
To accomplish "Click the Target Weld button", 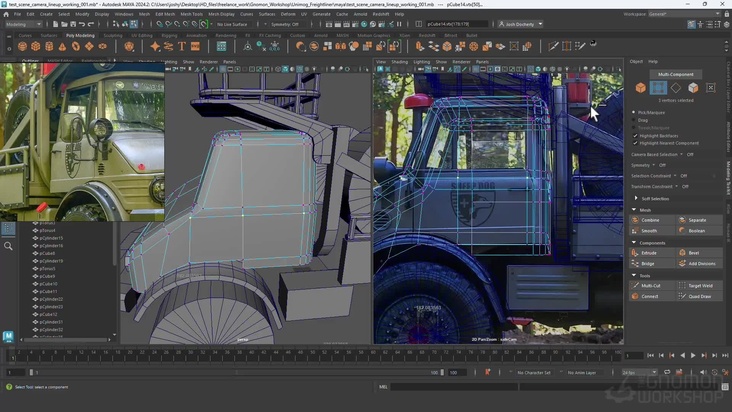I will click(x=699, y=285).
